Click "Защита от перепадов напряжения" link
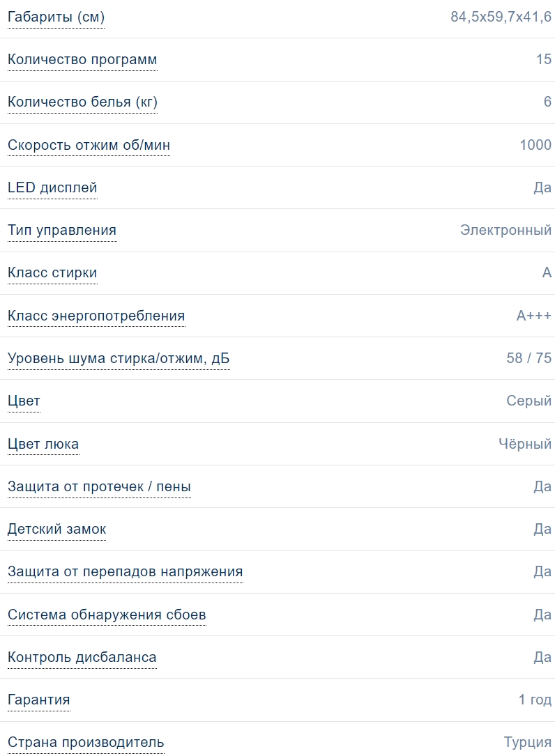This screenshot has height=756, width=555. click(126, 572)
